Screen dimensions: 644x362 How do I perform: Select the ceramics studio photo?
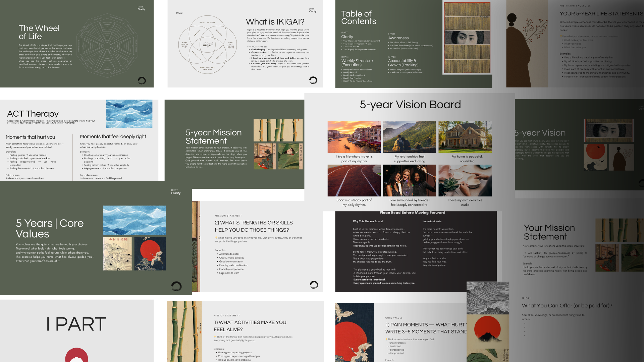(x=465, y=180)
